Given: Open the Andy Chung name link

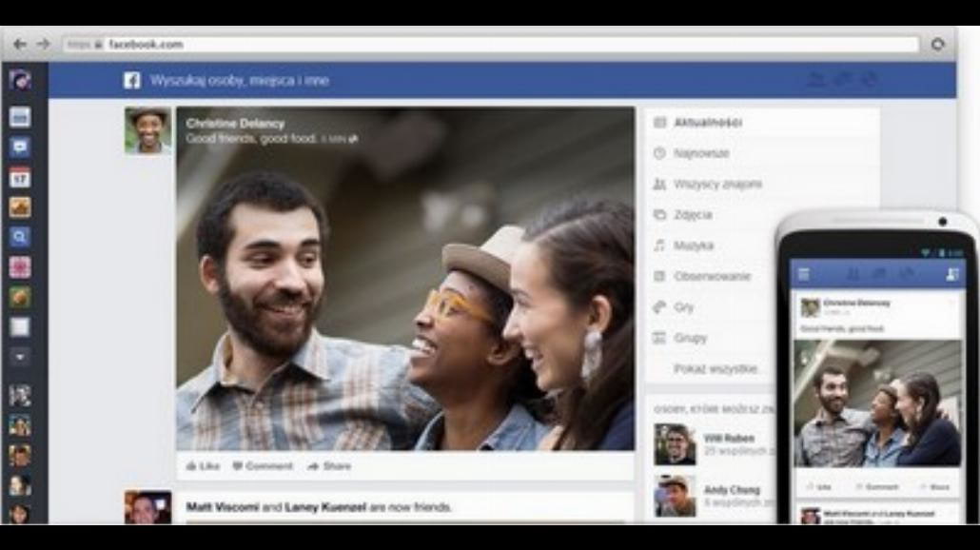Looking at the screenshot, I should coord(732,489).
